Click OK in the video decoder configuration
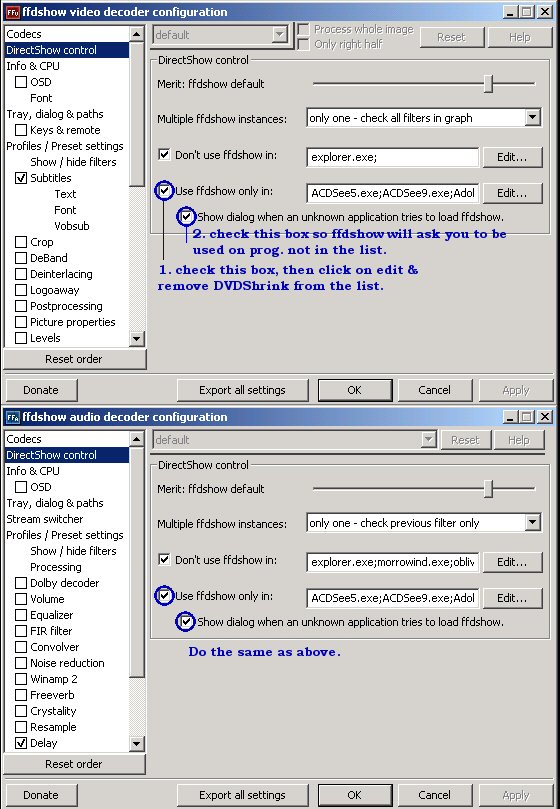The height and width of the screenshot is (809, 560). (x=355, y=390)
